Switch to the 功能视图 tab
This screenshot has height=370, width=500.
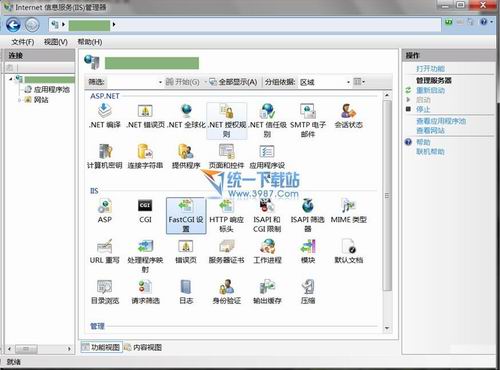(101, 347)
